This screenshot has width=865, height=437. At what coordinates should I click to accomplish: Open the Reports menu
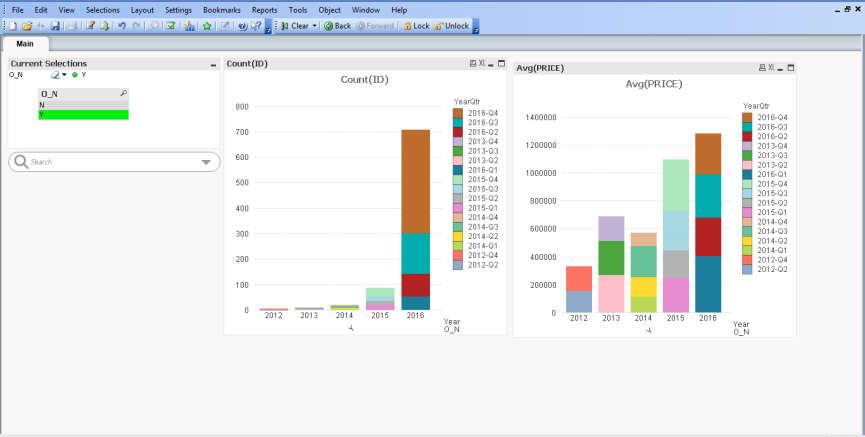(264, 10)
